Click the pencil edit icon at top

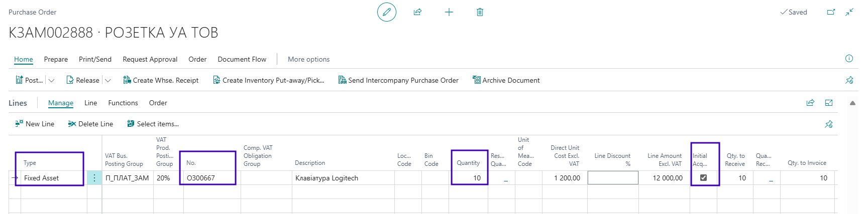386,12
